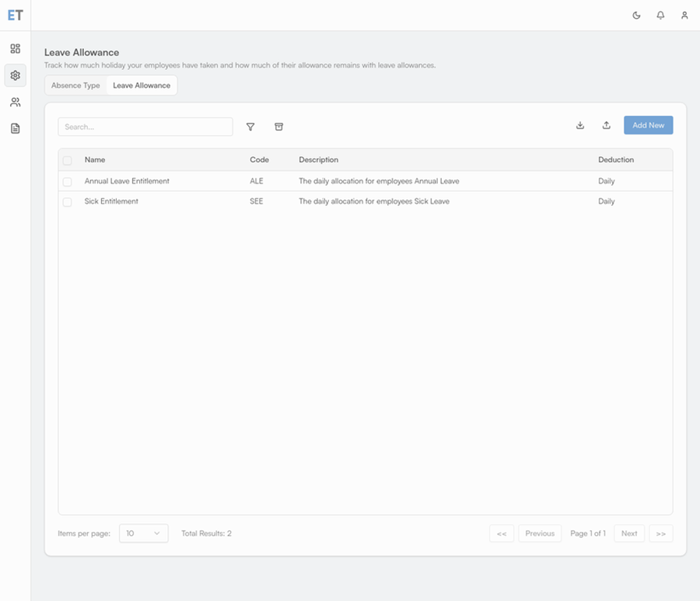
Task: Switch to the Absence Type tab
Action: click(75, 86)
